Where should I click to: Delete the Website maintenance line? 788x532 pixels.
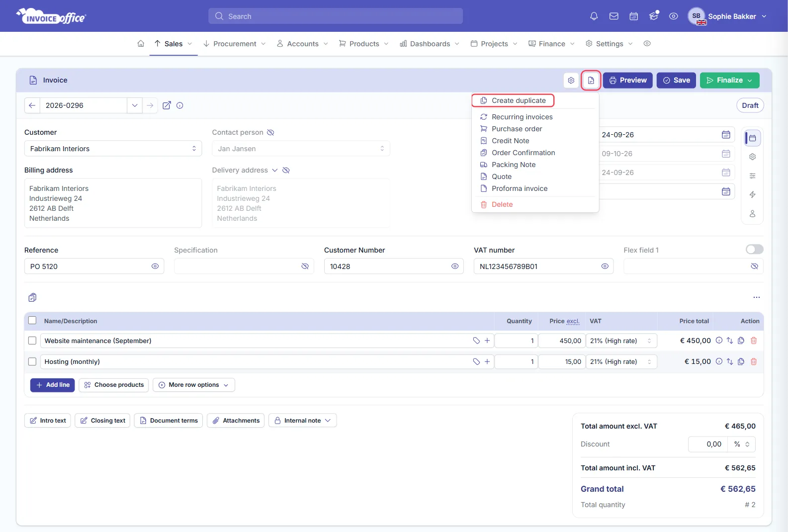tap(754, 341)
